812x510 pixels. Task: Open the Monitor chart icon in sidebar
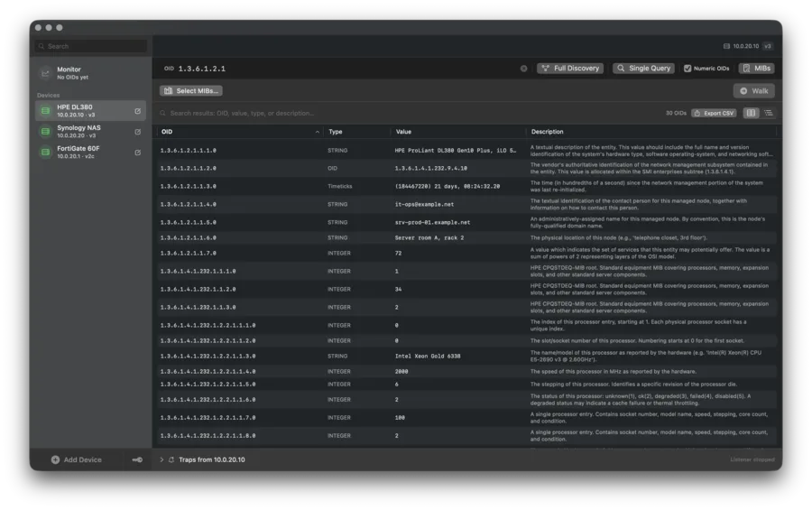point(46,73)
